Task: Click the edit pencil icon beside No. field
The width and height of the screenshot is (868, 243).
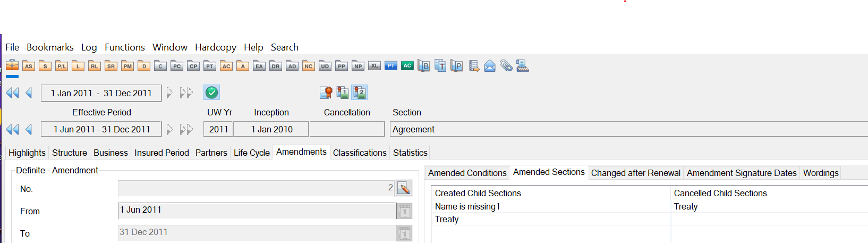Action: (404, 188)
